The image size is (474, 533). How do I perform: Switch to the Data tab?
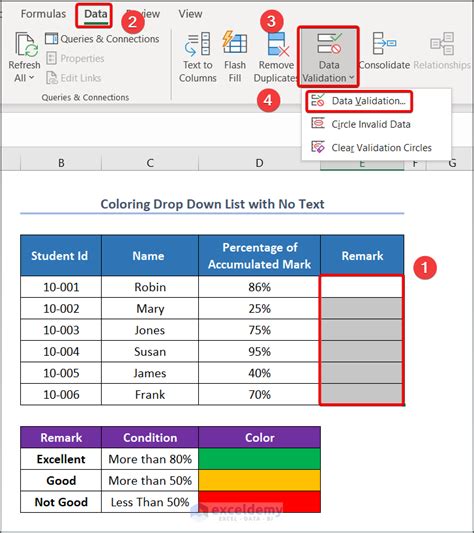(95, 14)
